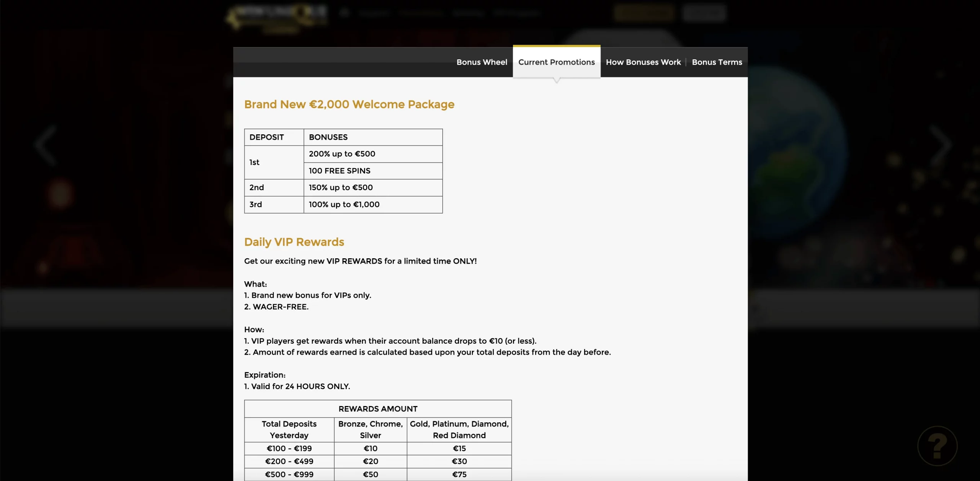
Task: Click the €15 reward cell
Action: click(459, 448)
